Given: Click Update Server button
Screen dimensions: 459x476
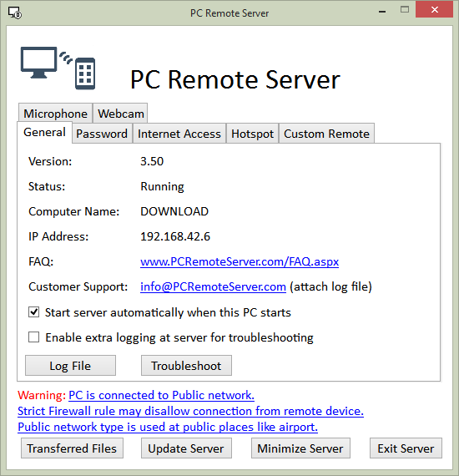Looking at the screenshot, I should (x=186, y=448).
